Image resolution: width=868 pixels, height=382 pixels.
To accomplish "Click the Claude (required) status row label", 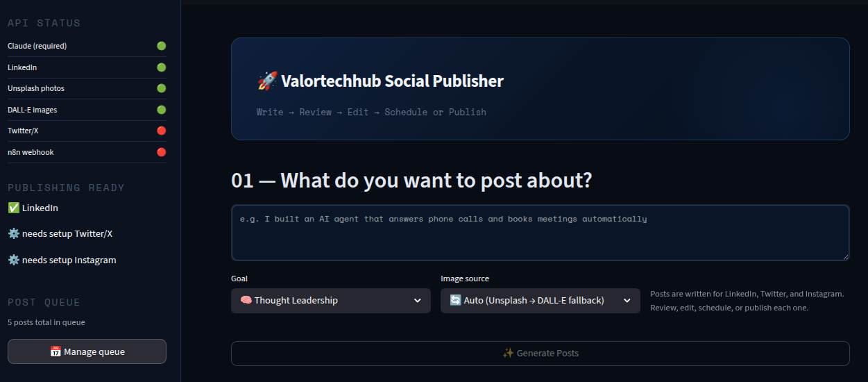I will [37, 46].
